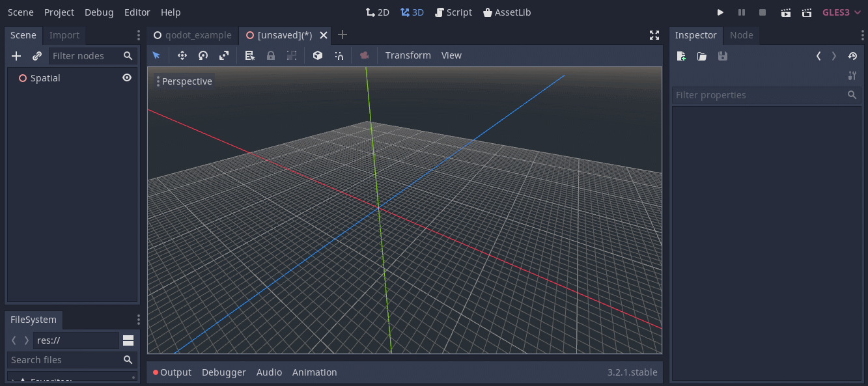Click the res:// path field
The width and height of the screenshot is (868, 386).
[76, 340]
